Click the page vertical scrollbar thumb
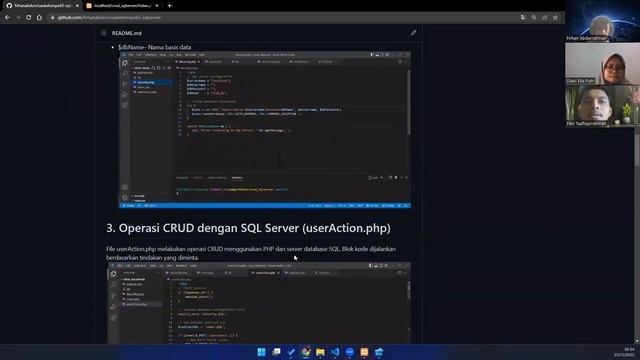Image resolution: width=640 pixels, height=360 pixels. pyautogui.click(x=637, y=149)
